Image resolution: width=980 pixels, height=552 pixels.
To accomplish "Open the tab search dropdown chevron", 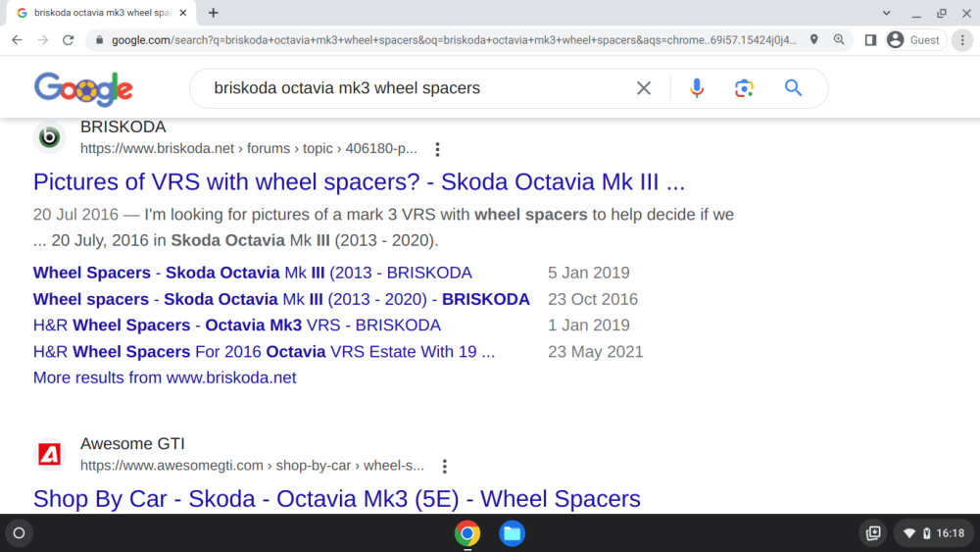I will coord(886,13).
